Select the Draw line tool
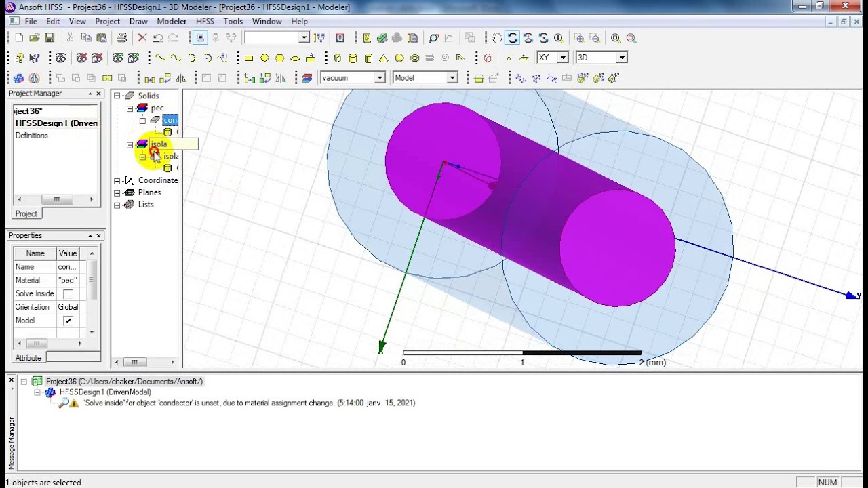The image size is (868, 488). point(161,58)
